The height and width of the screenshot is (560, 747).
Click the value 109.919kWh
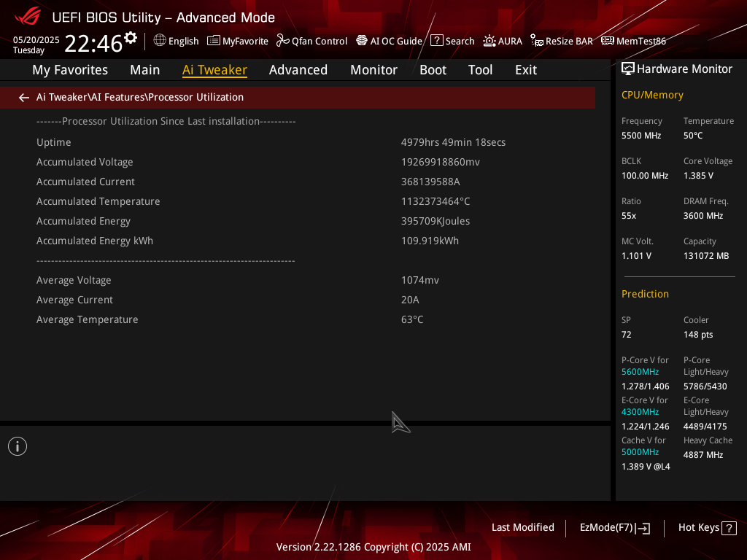pyautogui.click(x=430, y=241)
